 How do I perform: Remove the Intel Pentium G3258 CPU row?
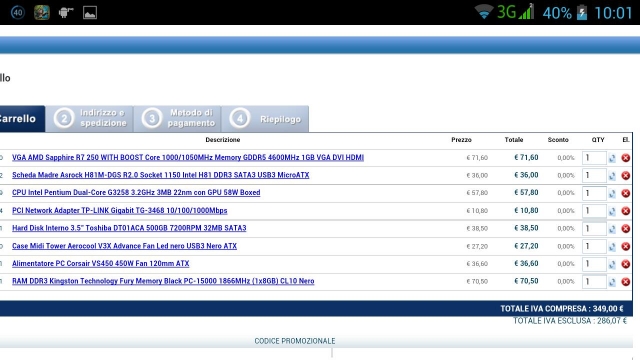[x=625, y=193]
